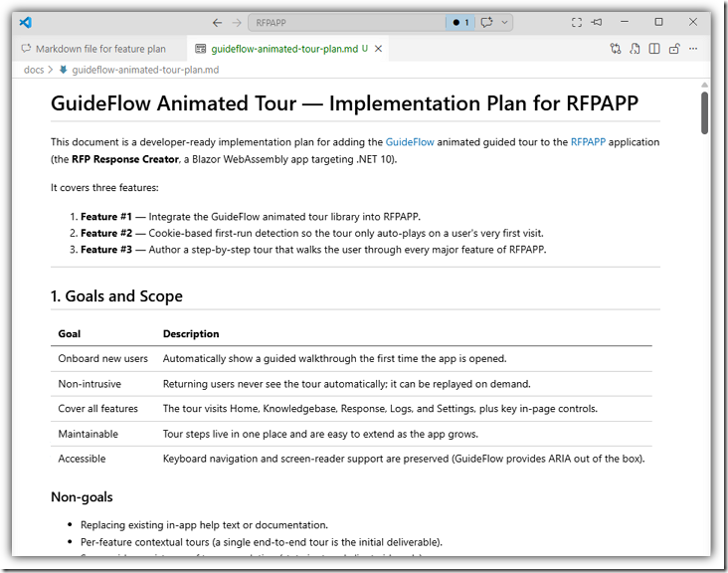The height and width of the screenshot is (573, 728).
Task: Toggle the session indicator showing 1
Action: click(x=460, y=22)
